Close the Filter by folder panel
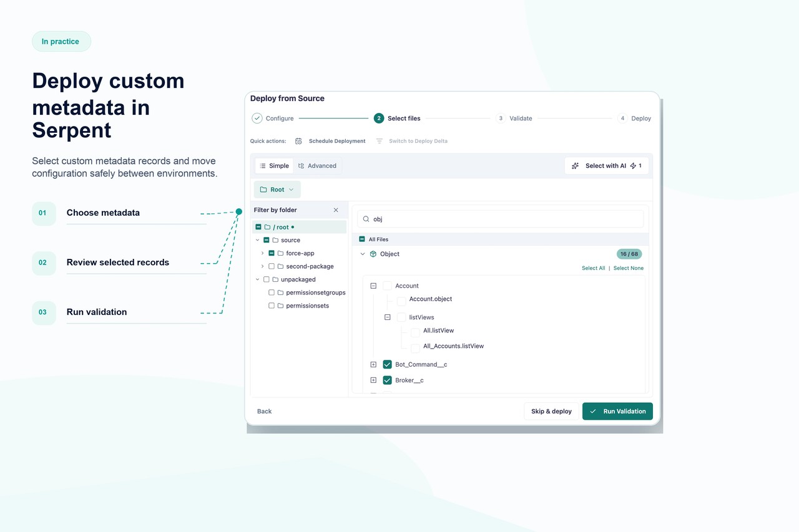 coord(336,210)
